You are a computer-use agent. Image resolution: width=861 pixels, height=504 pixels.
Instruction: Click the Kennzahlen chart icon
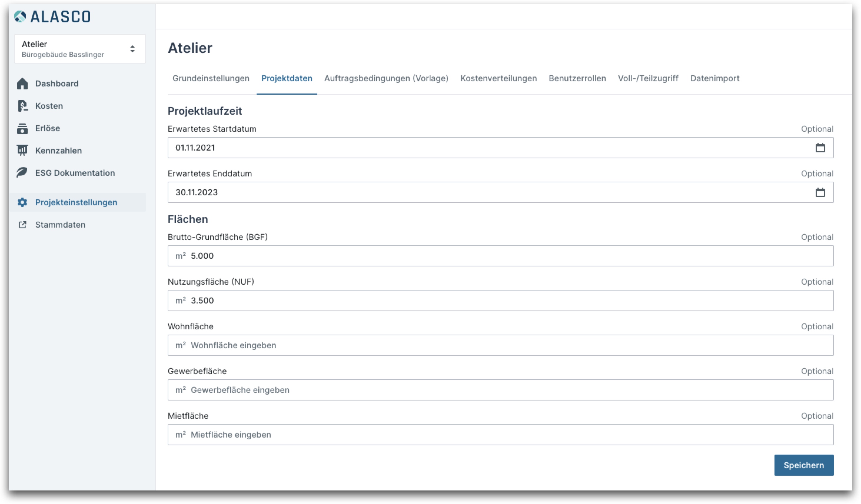(x=22, y=151)
